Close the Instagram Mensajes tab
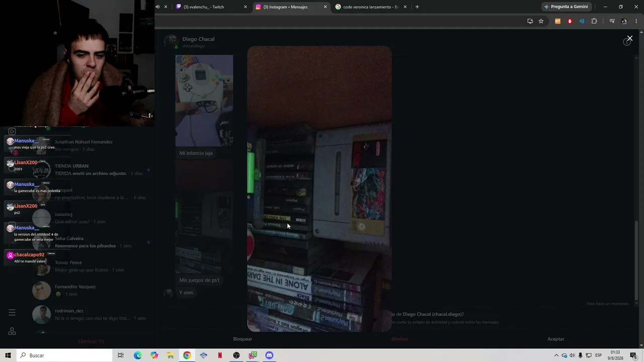The height and width of the screenshot is (362, 644). pos(325,7)
